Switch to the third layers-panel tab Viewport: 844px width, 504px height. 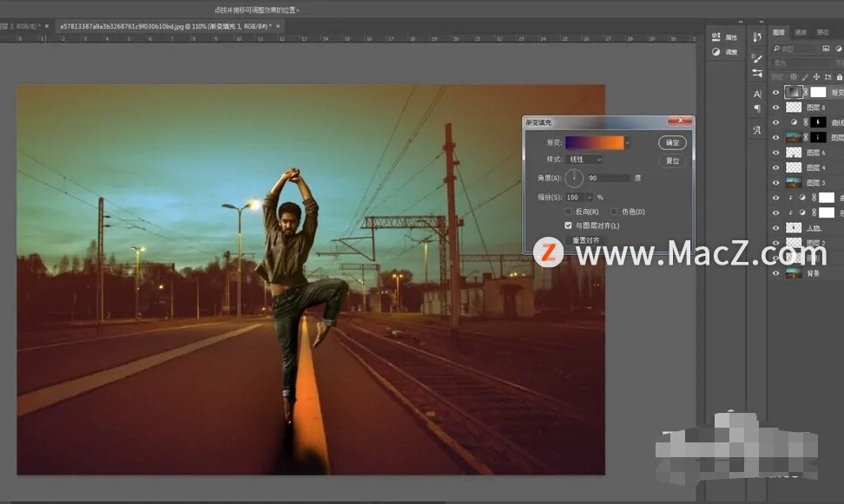(x=822, y=32)
